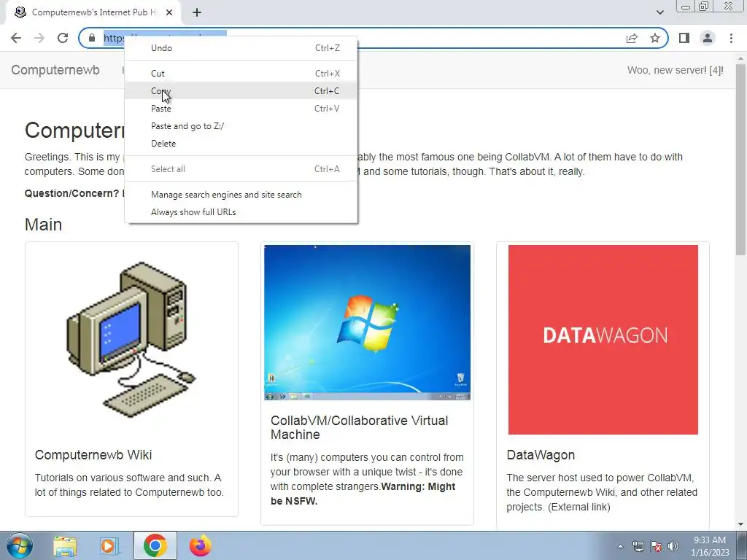Click the Computernewb Wiki card title
This screenshot has width=747, height=560.
(93, 455)
